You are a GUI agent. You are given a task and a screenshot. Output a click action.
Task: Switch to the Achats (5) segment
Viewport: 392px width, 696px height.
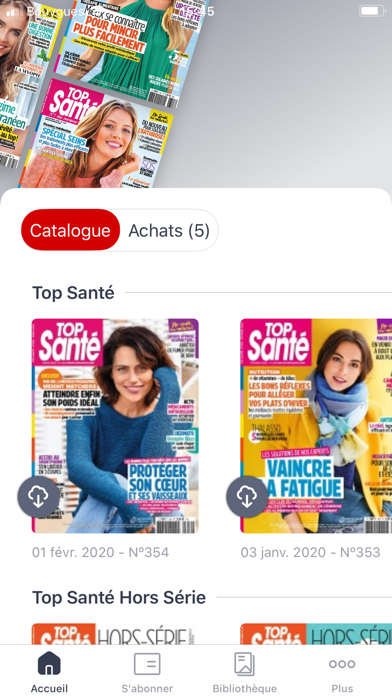tap(169, 230)
